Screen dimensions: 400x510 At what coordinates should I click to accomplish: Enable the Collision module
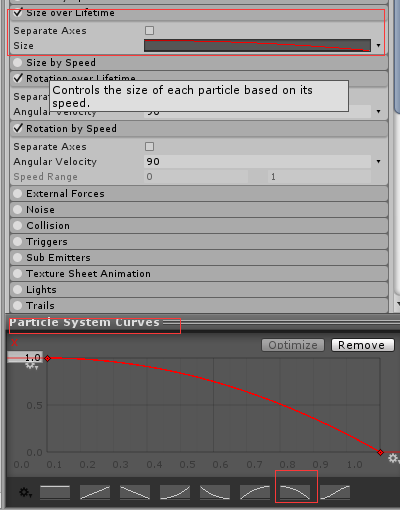click(17, 225)
